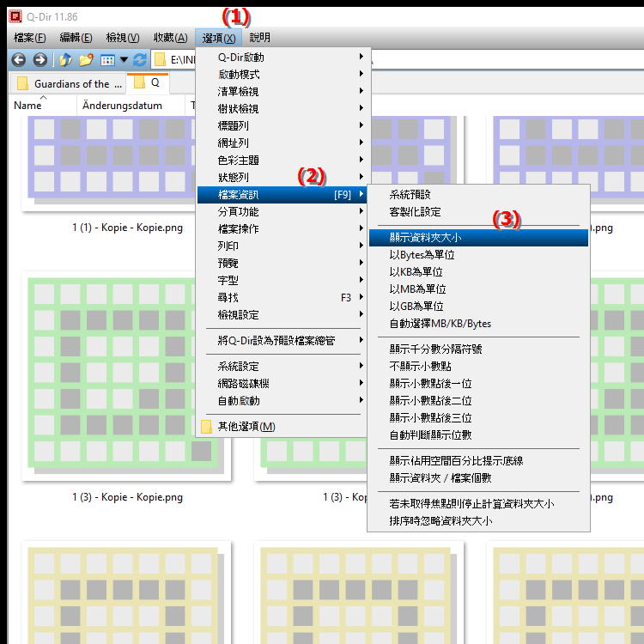Select 自動選擇MB/KB/Bytes option
644x644 pixels.
(478, 324)
